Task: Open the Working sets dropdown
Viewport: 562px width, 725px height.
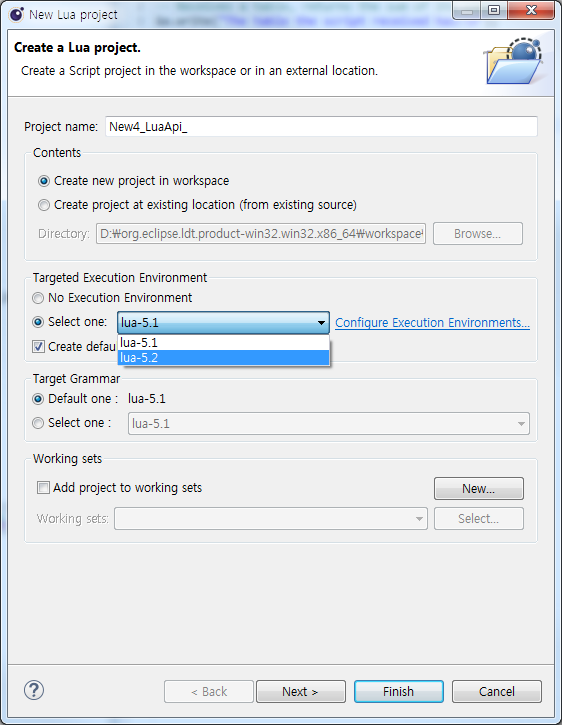Action: (271, 518)
